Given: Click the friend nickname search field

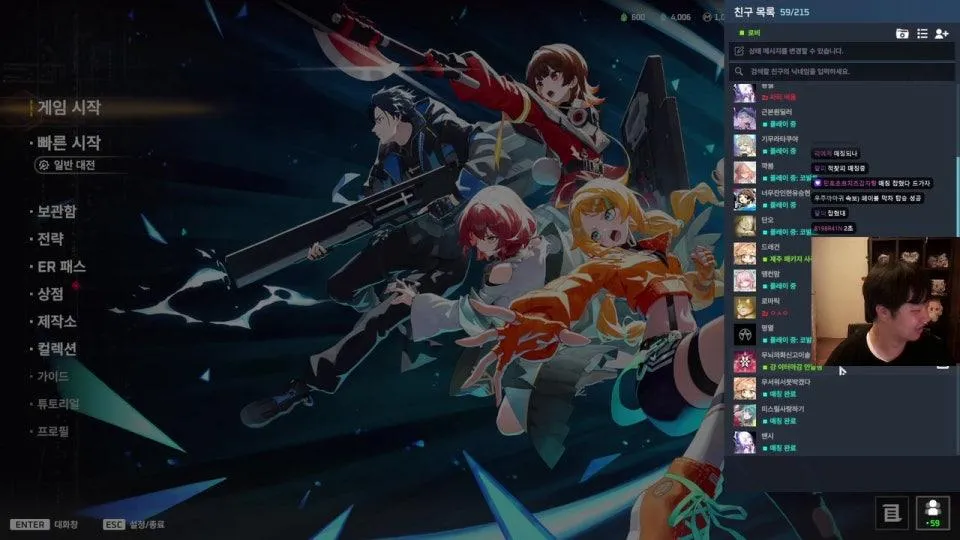Looking at the screenshot, I should [x=842, y=71].
